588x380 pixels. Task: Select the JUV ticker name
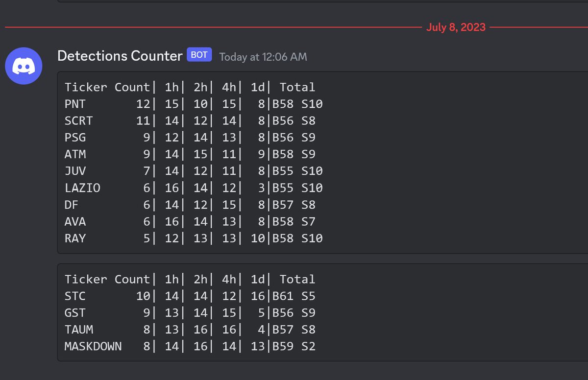[x=75, y=171]
